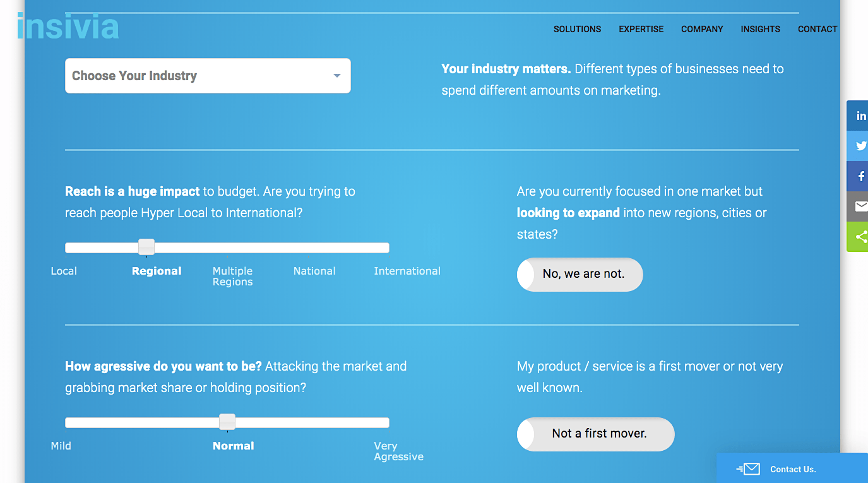The width and height of the screenshot is (868, 483).
Task: Open the green share options icon
Action: point(860,237)
